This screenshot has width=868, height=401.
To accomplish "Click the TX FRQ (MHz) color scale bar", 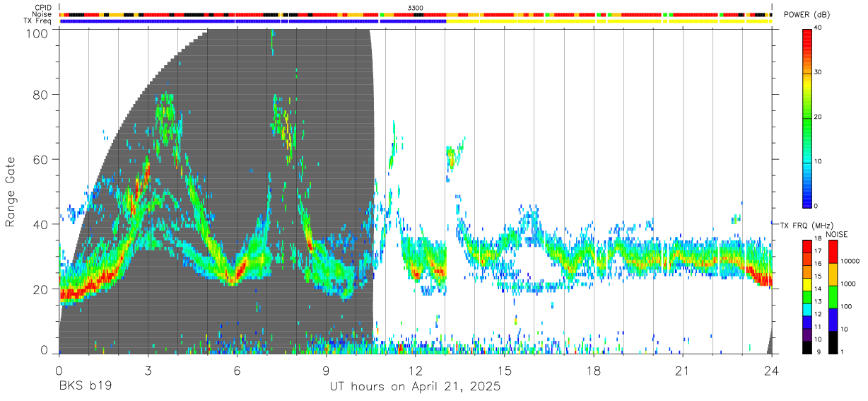I will 807,296.
